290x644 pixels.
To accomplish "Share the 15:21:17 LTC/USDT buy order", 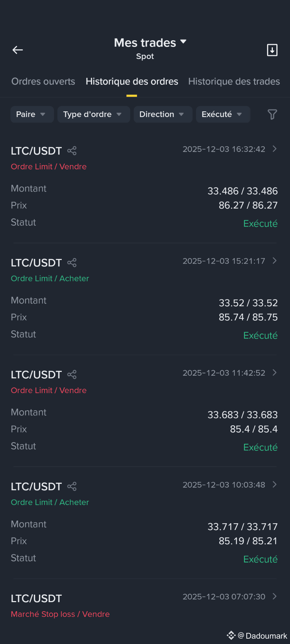I will [72, 263].
